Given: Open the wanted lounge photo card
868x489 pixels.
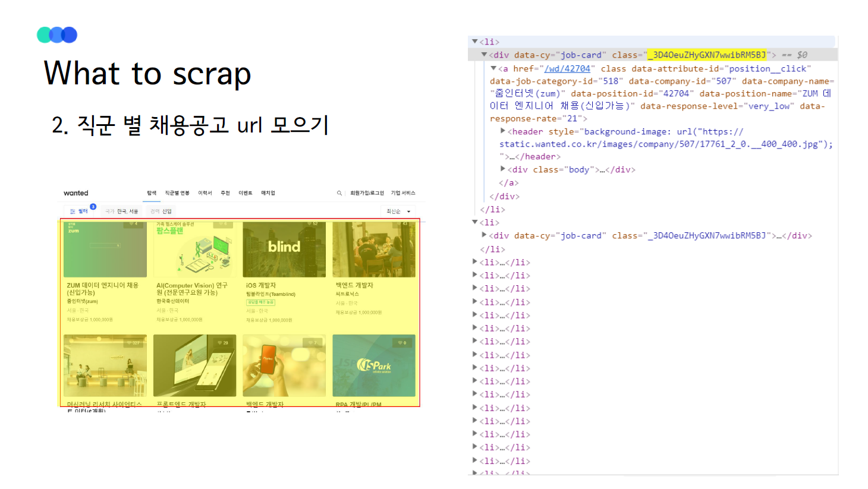Looking at the screenshot, I should pyautogui.click(x=105, y=365).
